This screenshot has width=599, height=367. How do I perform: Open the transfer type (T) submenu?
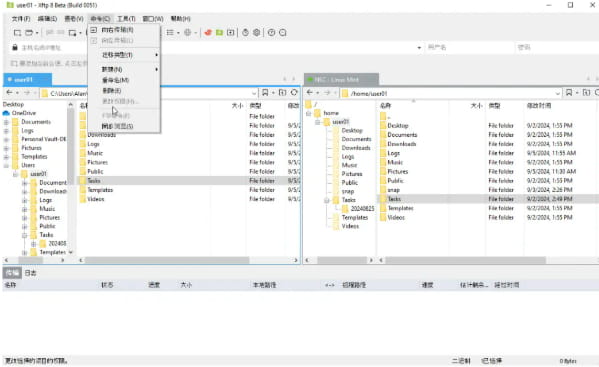coord(124,55)
